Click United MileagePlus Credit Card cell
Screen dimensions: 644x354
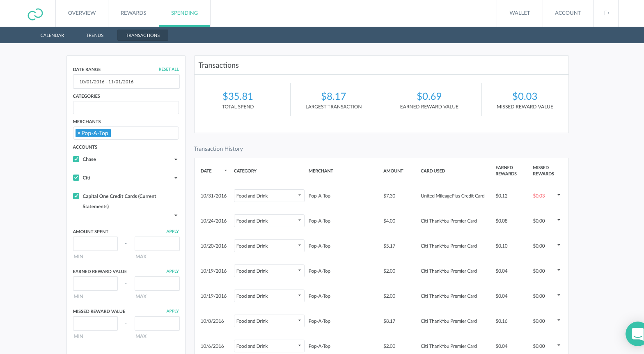(x=452, y=196)
